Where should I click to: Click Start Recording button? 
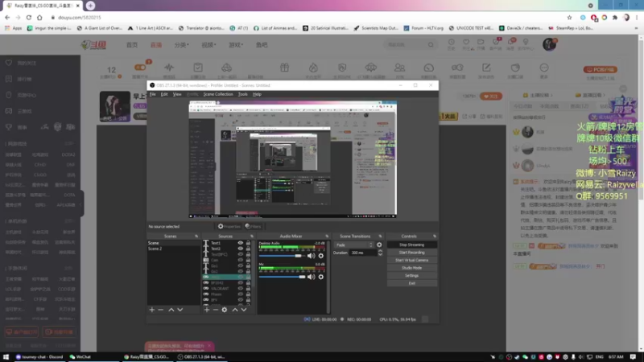coord(411,253)
